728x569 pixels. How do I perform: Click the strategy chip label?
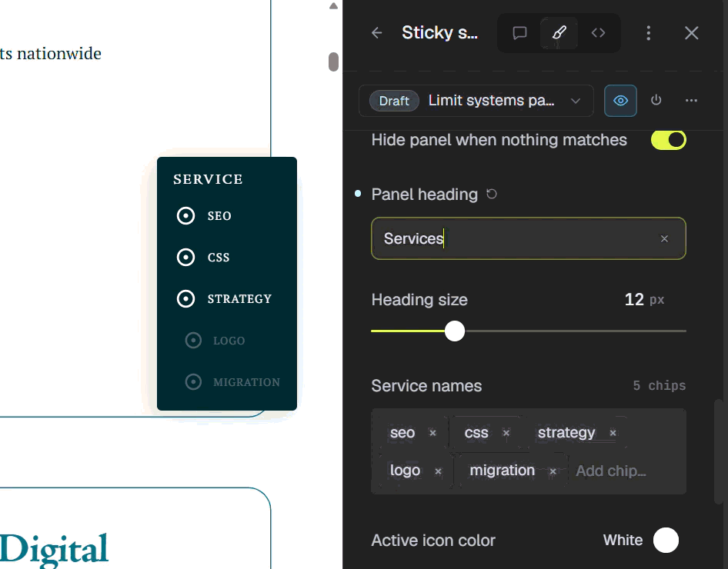pyautogui.click(x=566, y=433)
